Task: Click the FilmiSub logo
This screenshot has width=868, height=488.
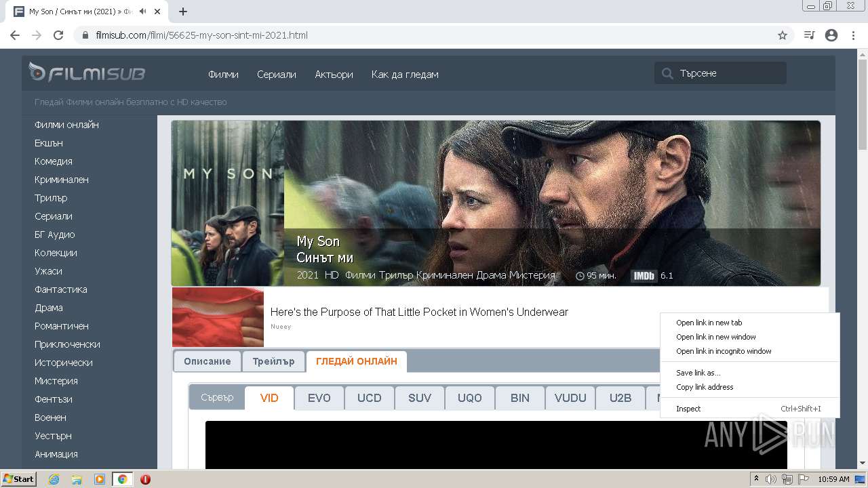Action: [x=87, y=73]
